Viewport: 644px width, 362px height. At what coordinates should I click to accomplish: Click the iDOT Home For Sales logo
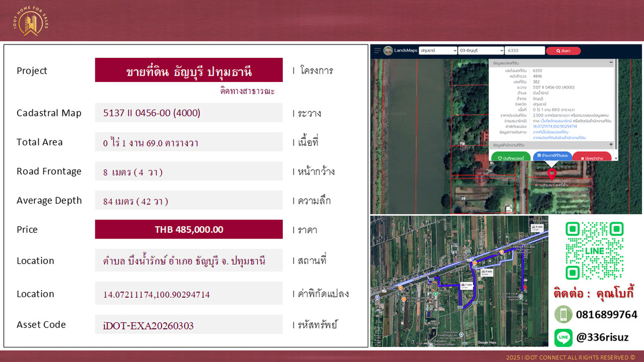(x=31, y=22)
